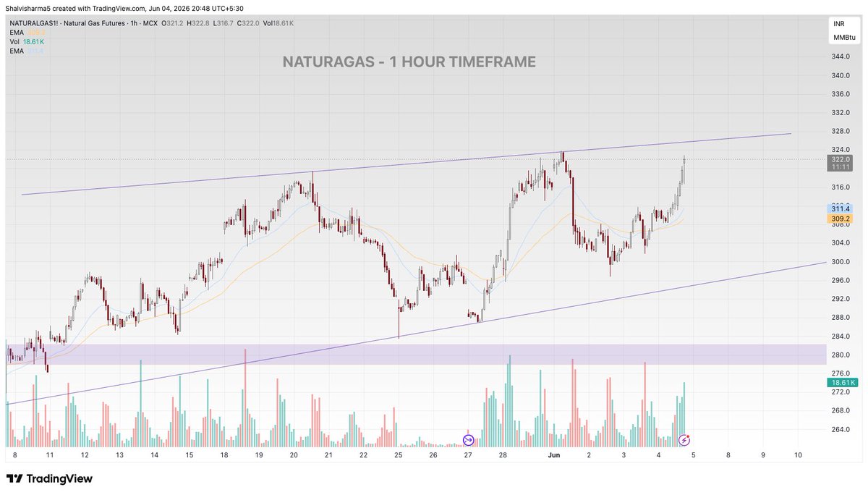
Task: Click TradingView.com in the header line
Action: click(x=119, y=8)
